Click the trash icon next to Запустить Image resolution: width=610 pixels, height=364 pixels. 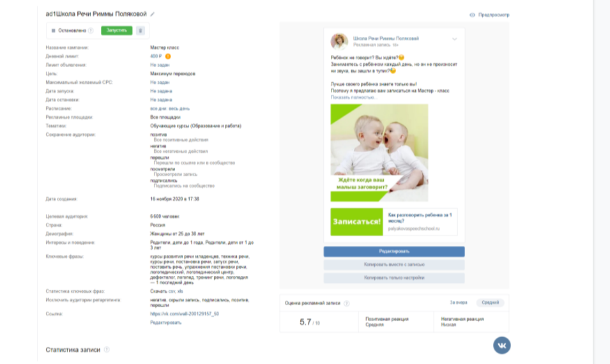click(x=141, y=31)
